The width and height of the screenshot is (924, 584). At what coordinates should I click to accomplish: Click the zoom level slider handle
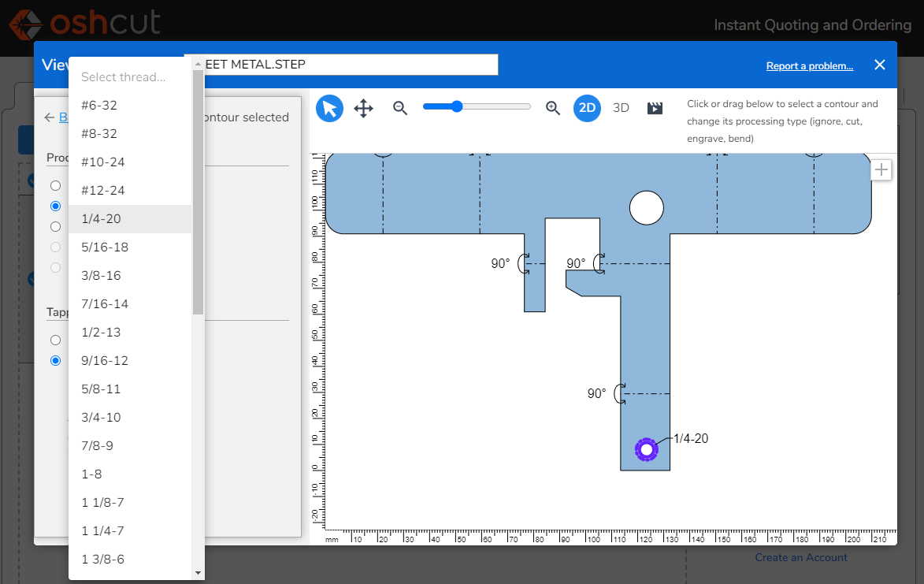point(457,106)
